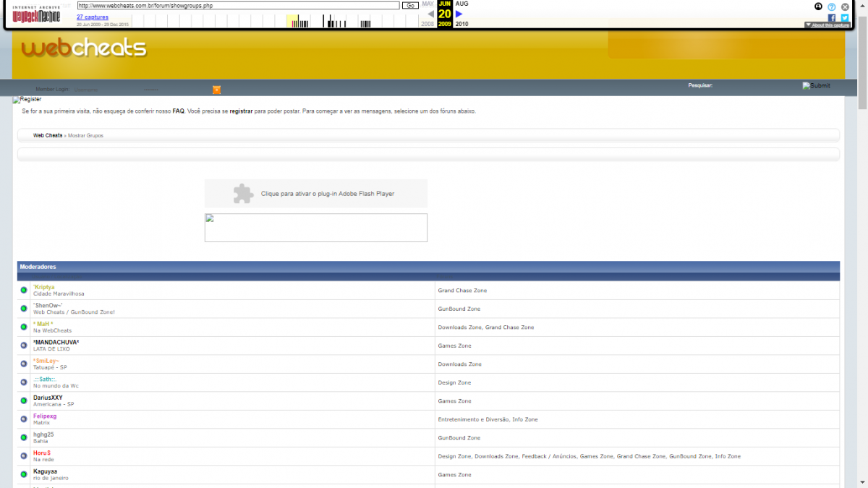This screenshot has width=868, height=488.
Task: Open hghg25 moderator profile
Action: point(43,434)
